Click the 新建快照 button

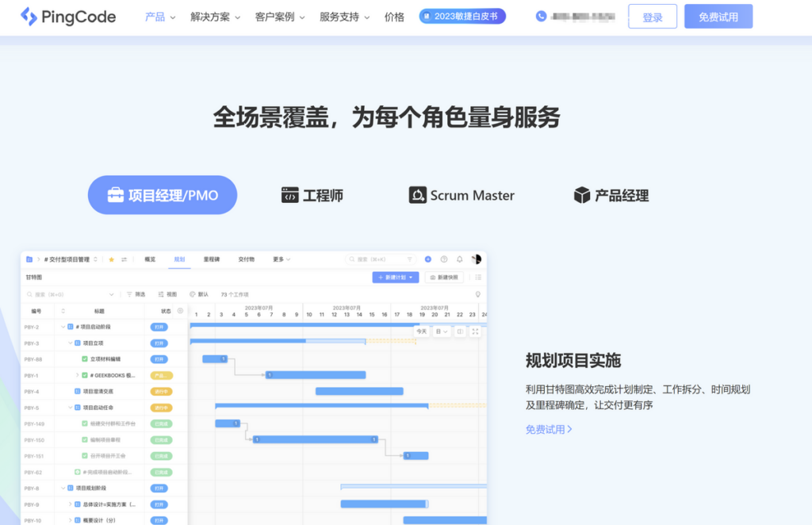click(444, 277)
